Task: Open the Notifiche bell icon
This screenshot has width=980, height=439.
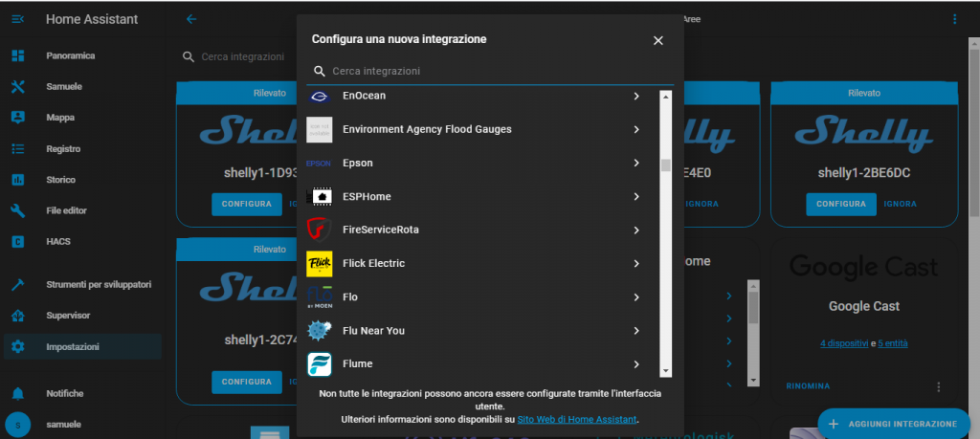Action: (x=17, y=393)
